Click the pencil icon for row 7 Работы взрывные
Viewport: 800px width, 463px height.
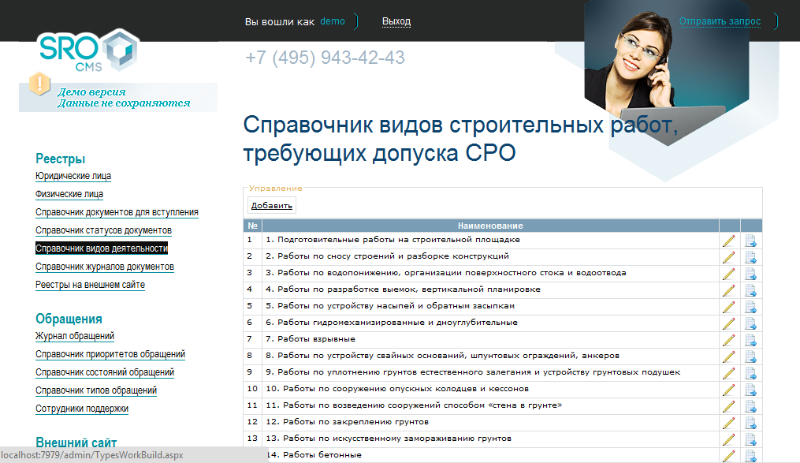click(728, 339)
